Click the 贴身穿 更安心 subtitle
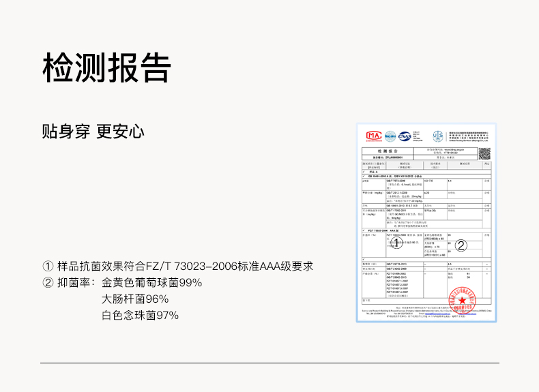 pos(93,132)
